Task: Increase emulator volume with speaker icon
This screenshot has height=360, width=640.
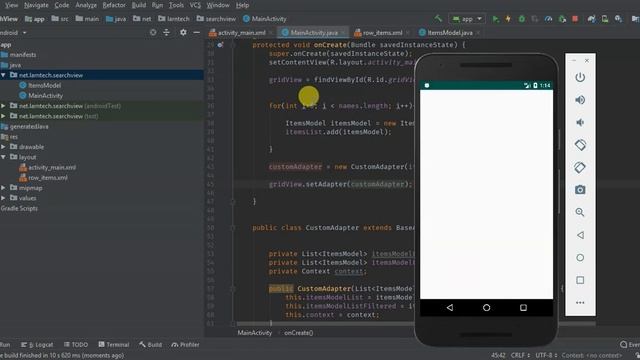Action: click(580, 100)
